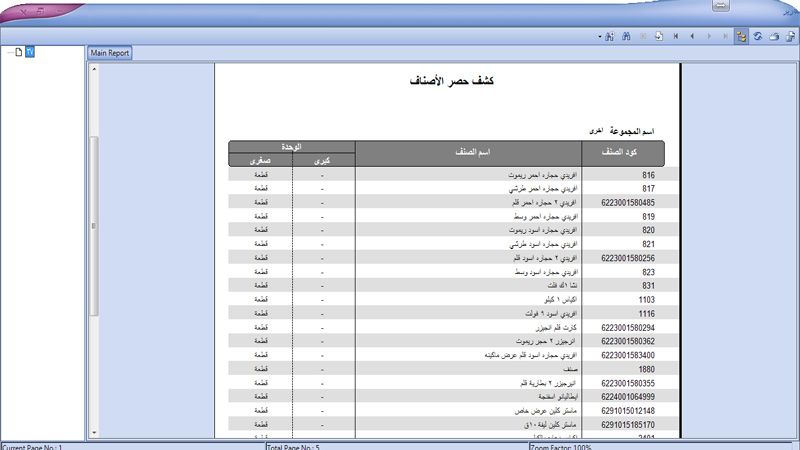Click the Export Report icon

[790, 37]
